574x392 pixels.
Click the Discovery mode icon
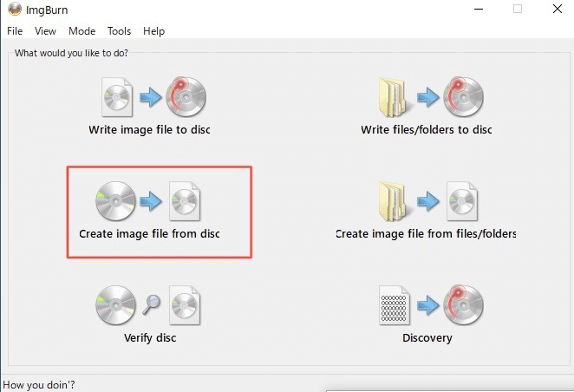pyautogui.click(x=431, y=305)
